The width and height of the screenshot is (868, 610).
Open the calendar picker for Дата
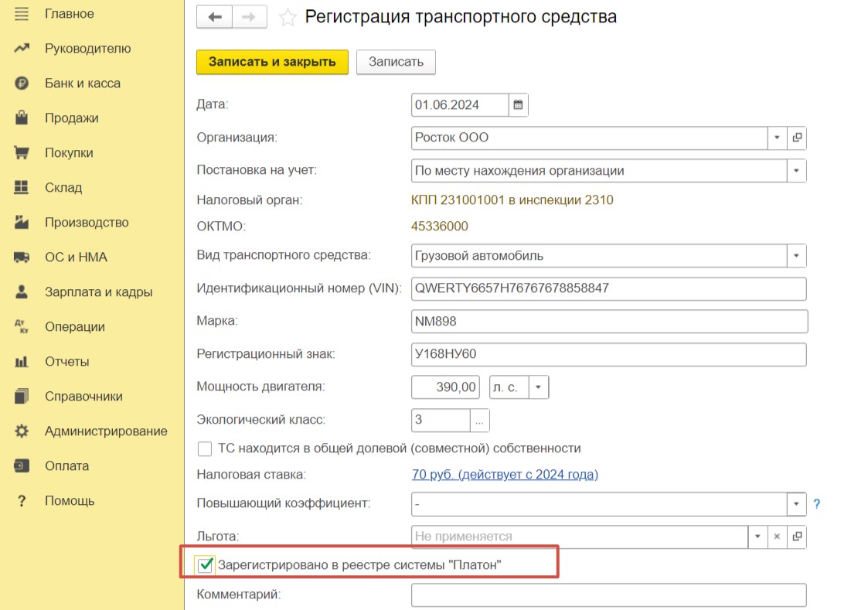518,104
